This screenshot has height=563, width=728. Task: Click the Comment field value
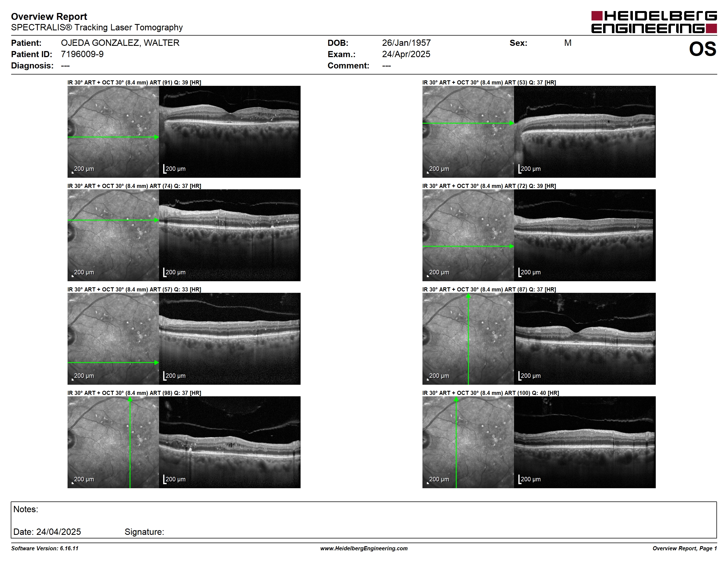[386, 66]
